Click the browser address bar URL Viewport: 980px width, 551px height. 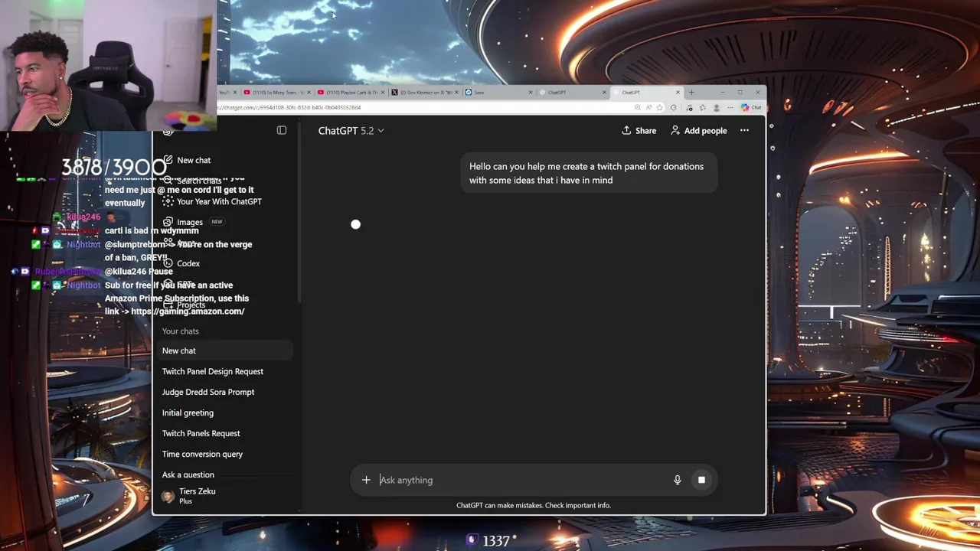tap(288, 107)
